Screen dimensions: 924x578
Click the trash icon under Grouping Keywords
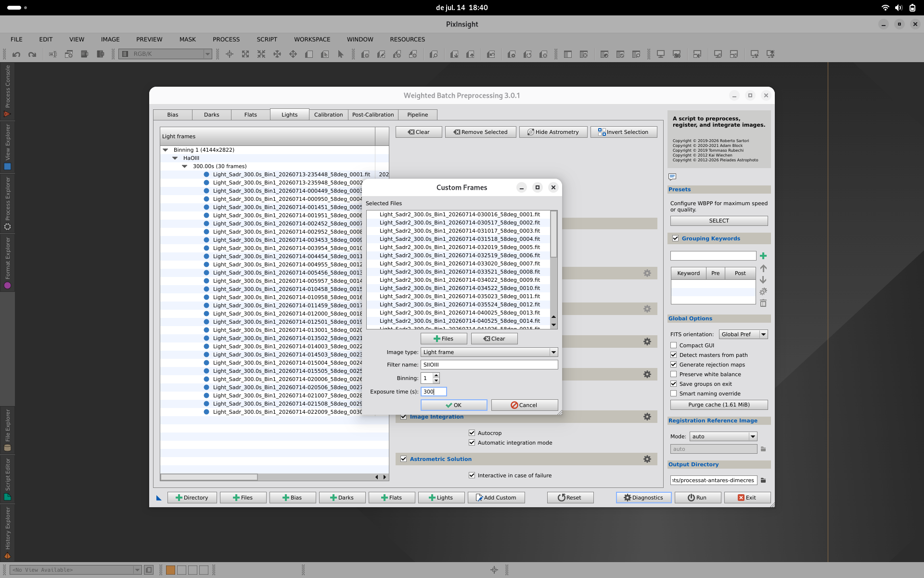[x=763, y=303]
